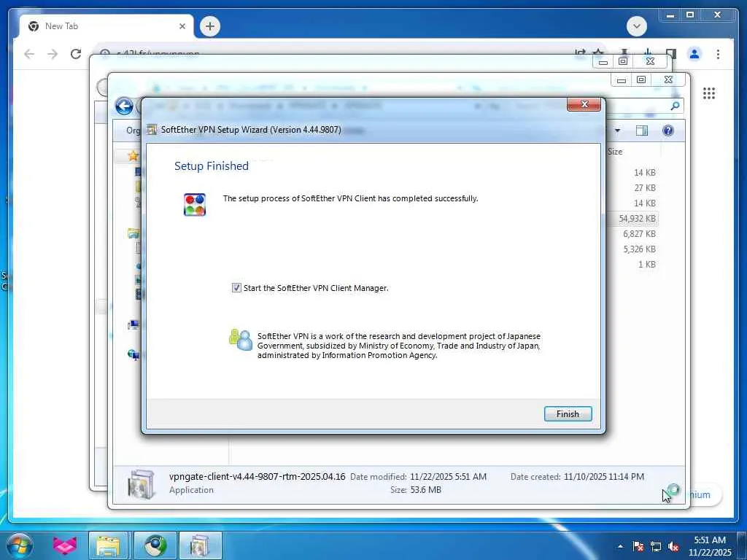Click Favorites star icon in navigation pane
The height and width of the screenshot is (560, 747).
pyautogui.click(x=133, y=156)
